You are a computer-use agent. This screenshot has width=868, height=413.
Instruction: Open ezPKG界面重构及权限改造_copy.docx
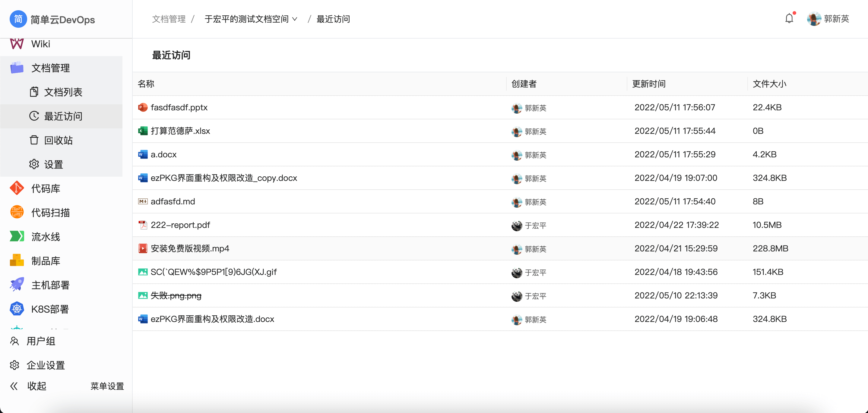pos(224,178)
